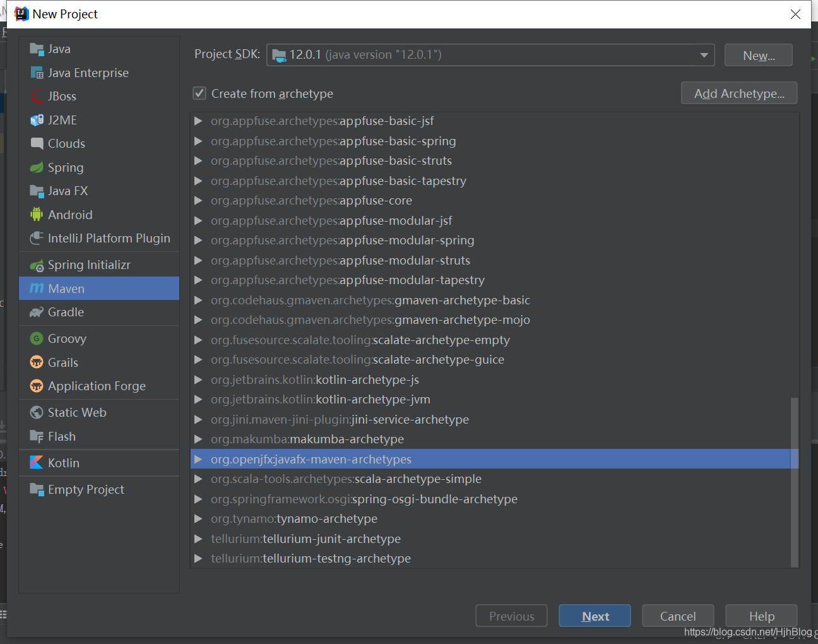818x644 pixels.
Task: Click the Add Archetype... button
Action: 739,93
